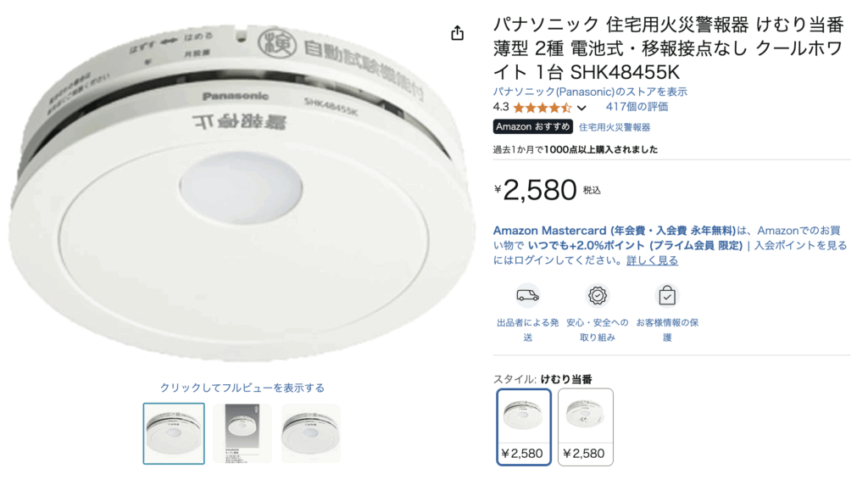Click クリックしてフルビューを表示する text
The image size is (868, 480).
coord(242,388)
